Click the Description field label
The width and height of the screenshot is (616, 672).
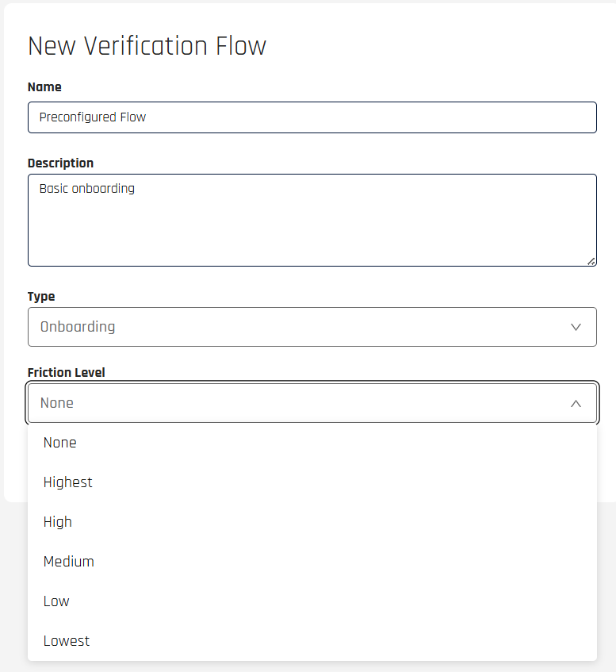60,163
